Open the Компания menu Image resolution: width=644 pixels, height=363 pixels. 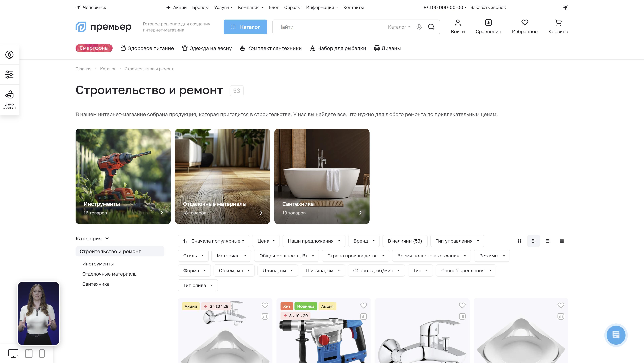pyautogui.click(x=251, y=8)
